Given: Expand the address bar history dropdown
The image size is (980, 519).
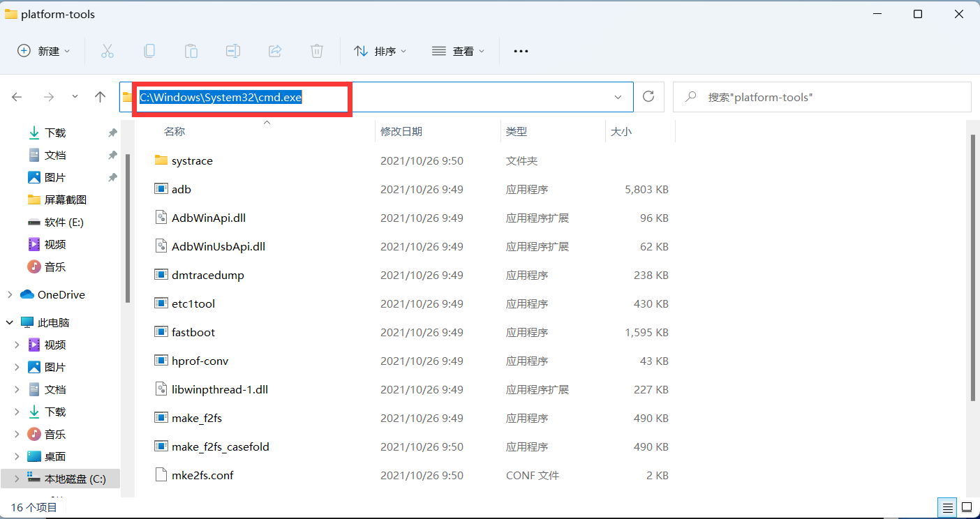Looking at the screenshot, I should [618, 97].
